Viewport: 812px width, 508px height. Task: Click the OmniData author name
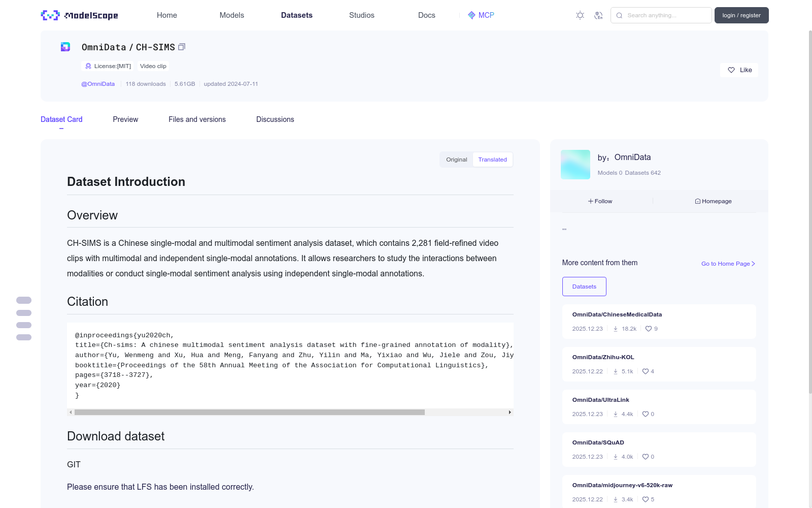(x=632, y=157)
